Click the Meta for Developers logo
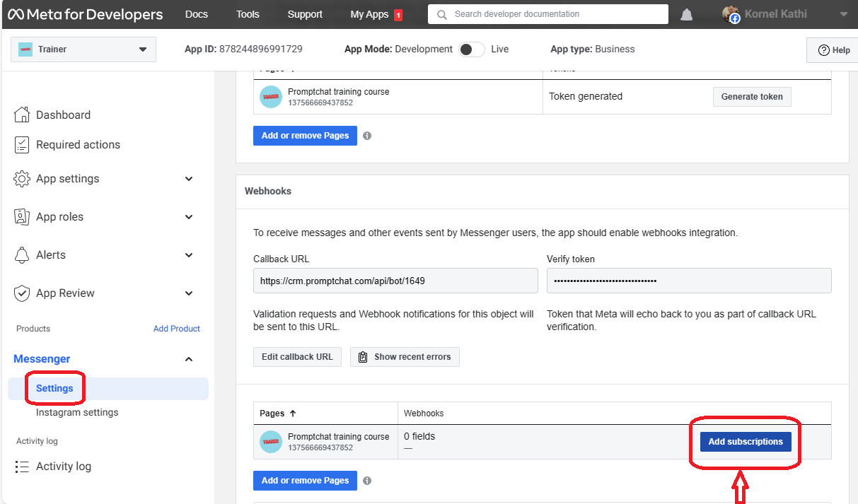858x504 pixels. click(85, 14)
